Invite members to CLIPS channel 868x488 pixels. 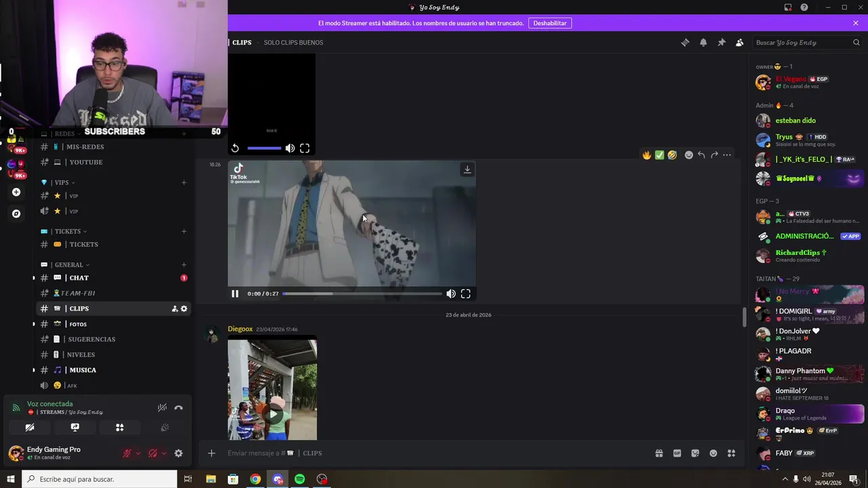[x=174, y=308]
